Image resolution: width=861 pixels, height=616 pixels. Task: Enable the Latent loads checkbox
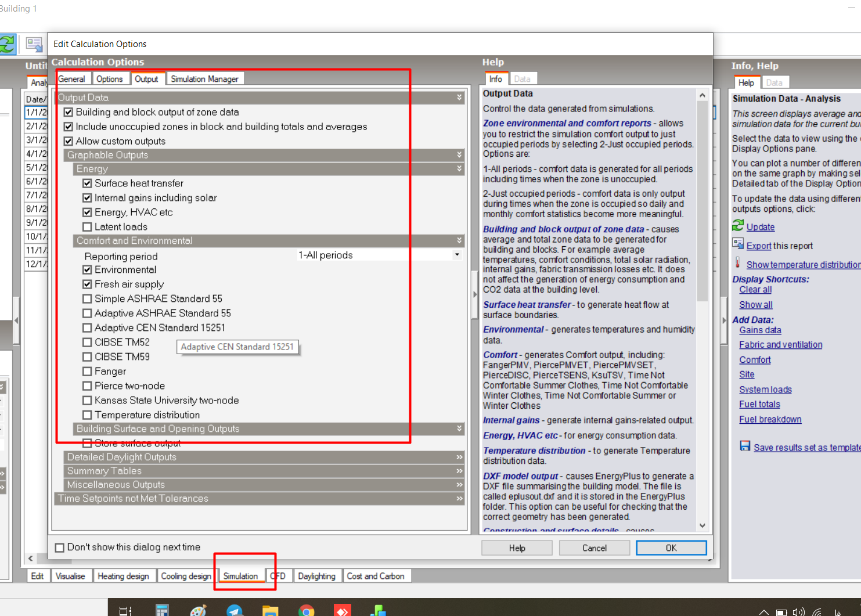coord(87,227)
